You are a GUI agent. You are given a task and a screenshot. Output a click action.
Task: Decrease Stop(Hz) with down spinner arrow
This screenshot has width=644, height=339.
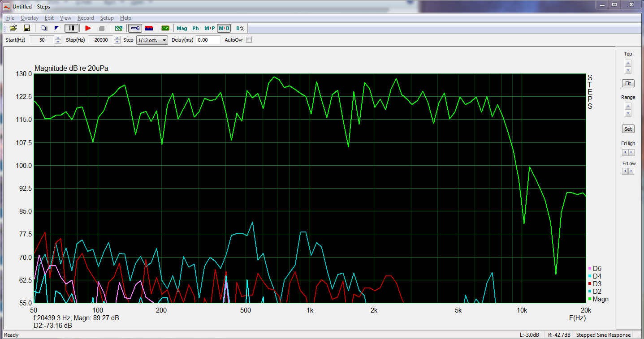coord(117,42)
